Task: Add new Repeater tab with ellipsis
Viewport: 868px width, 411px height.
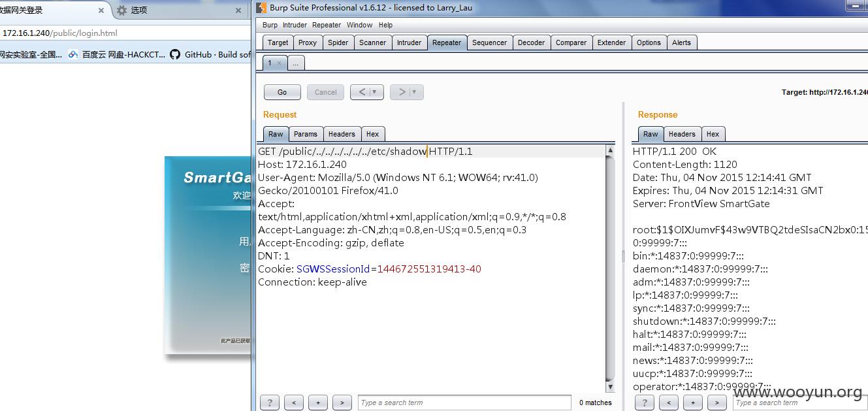Action: pos(295,63)
